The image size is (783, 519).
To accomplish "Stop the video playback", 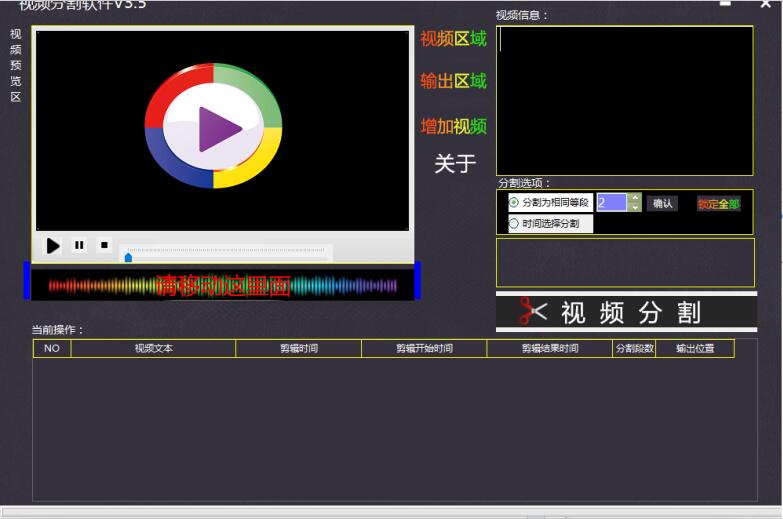I will coord(104,245).
